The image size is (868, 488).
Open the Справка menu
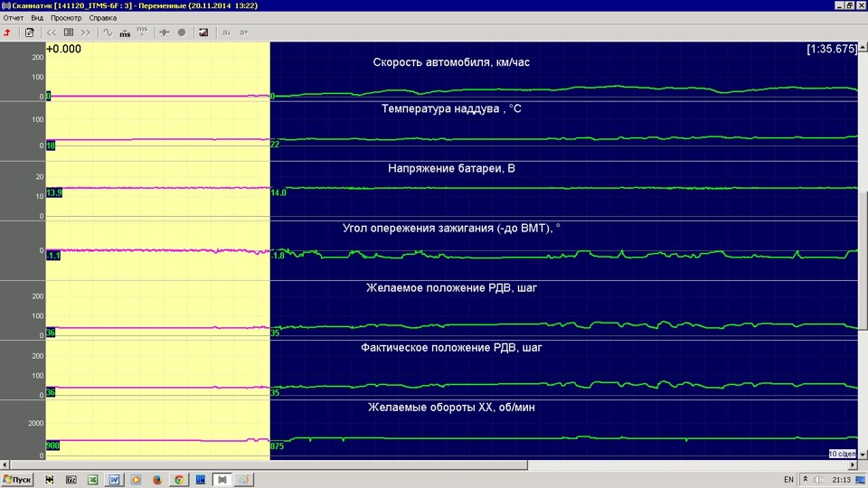[103, 18]
